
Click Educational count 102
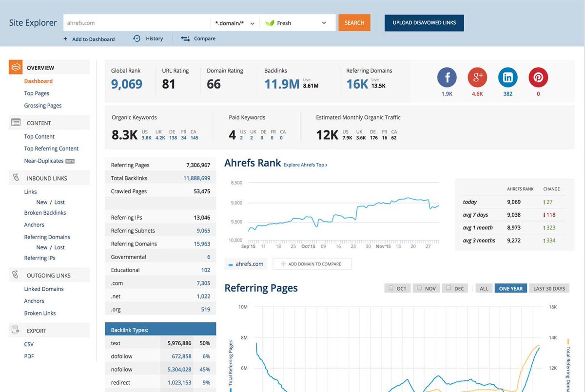coord(206,270)
